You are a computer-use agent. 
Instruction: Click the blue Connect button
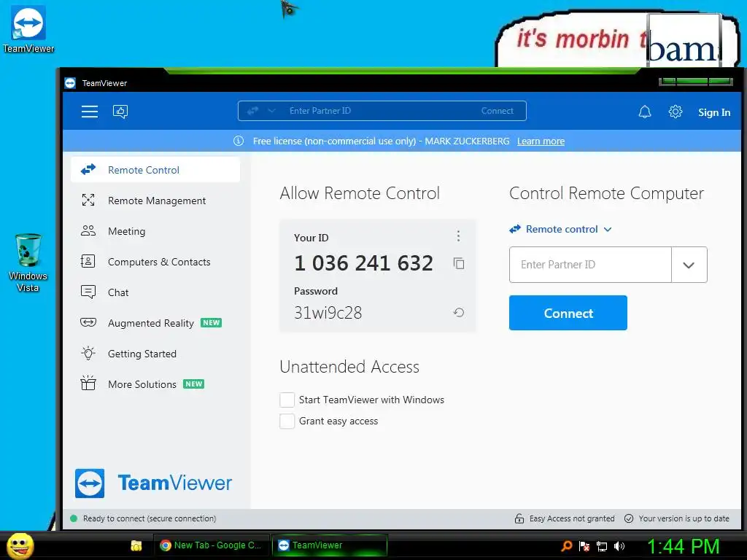click(568, 313)
